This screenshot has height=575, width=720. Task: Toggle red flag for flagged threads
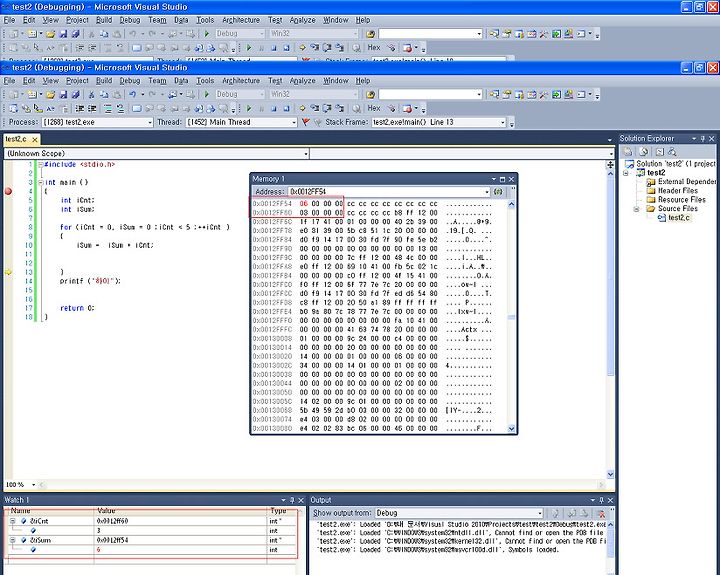[x=305, y=122]
